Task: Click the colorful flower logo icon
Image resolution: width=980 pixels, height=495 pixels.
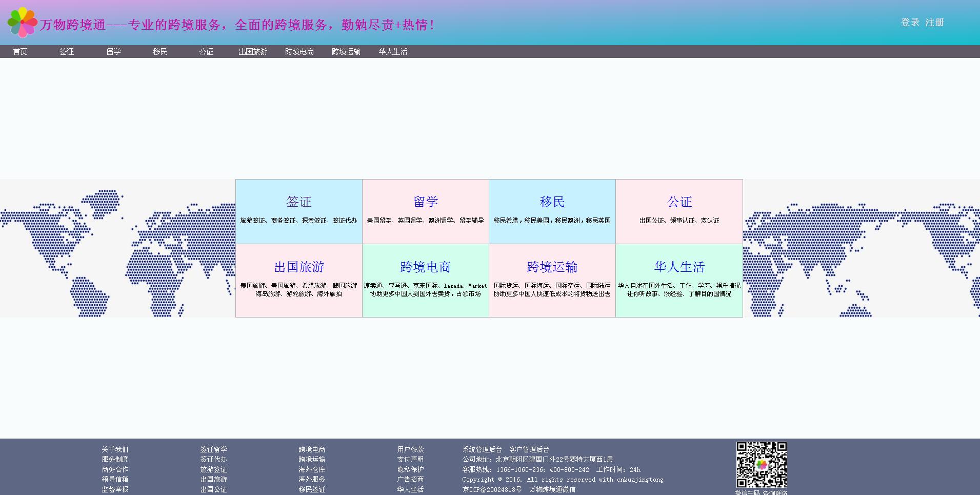Action: pos(22,23)
